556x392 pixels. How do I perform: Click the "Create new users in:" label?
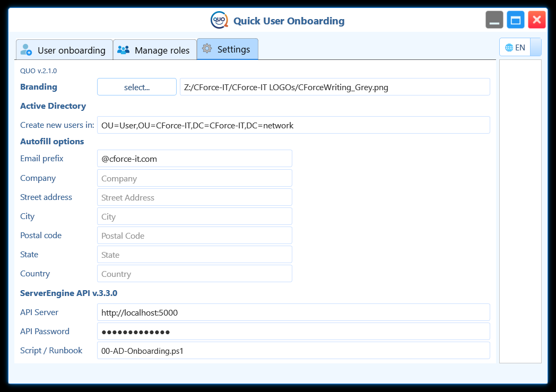(57, 125)
